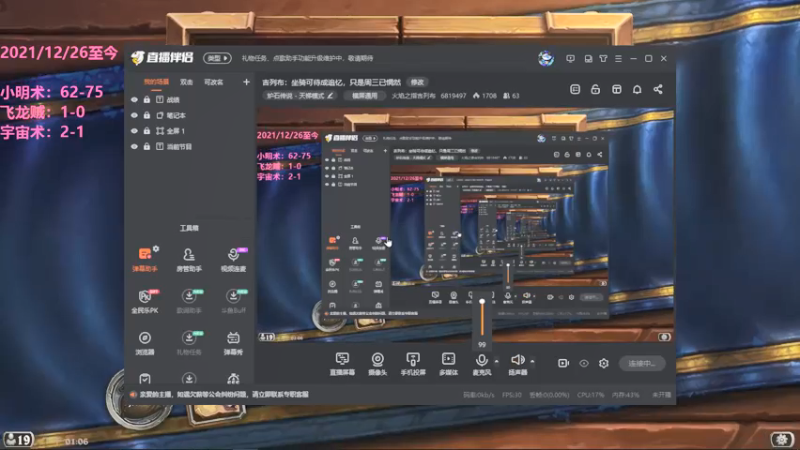This screenshot has height=450, width=800.
Task: Add 手机投屏 phone casting source
Action: (413, 364)
